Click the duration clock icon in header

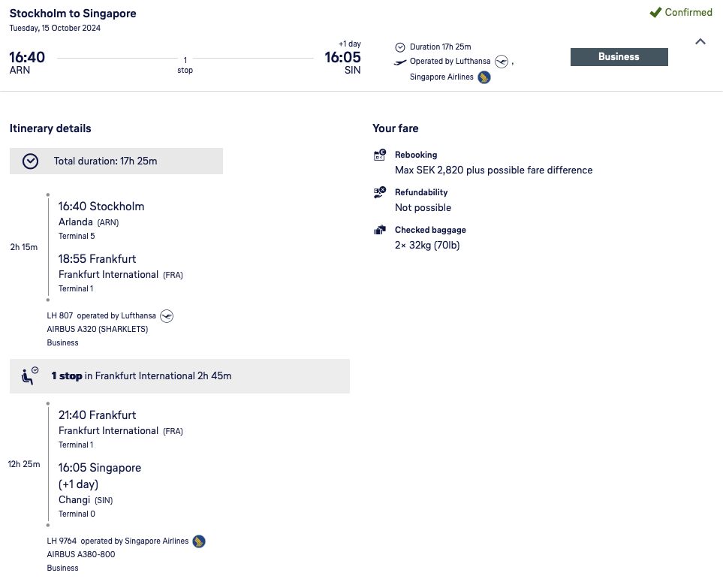point(400,47)
